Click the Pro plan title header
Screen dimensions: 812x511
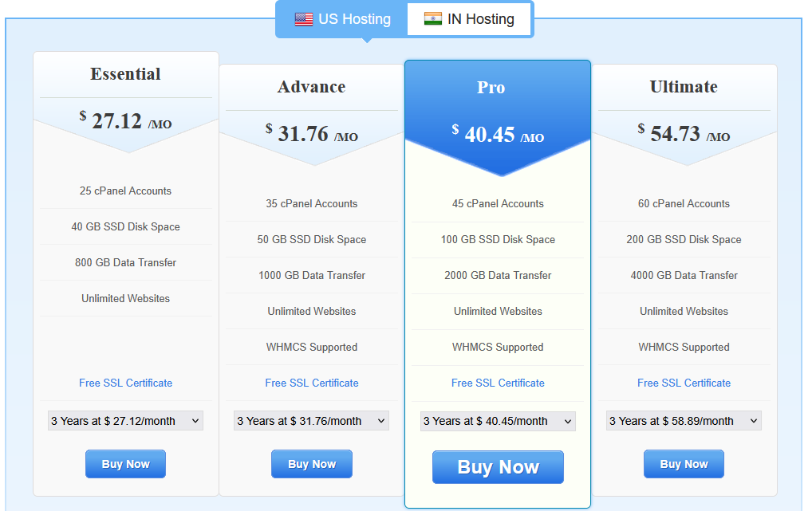(x=491, y=87)
